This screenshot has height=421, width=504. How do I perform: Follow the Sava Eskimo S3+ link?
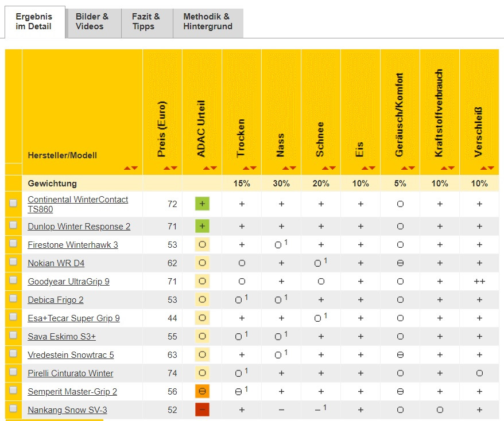62,336
